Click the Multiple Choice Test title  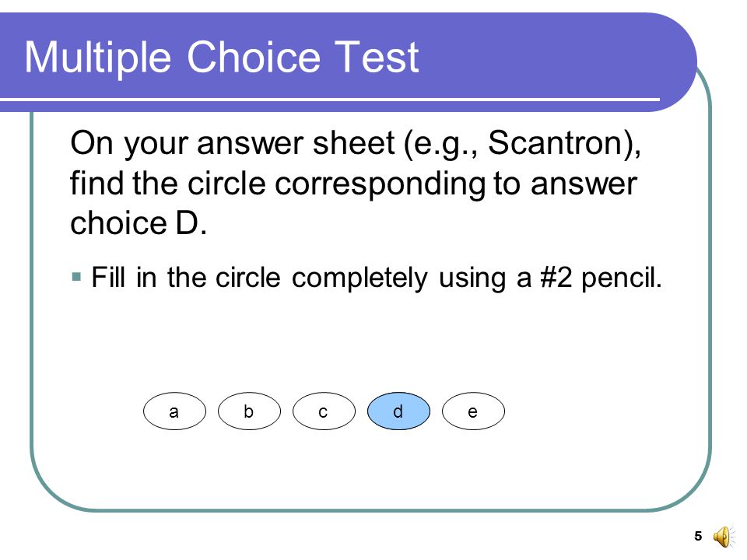click(x=222, y=57)
